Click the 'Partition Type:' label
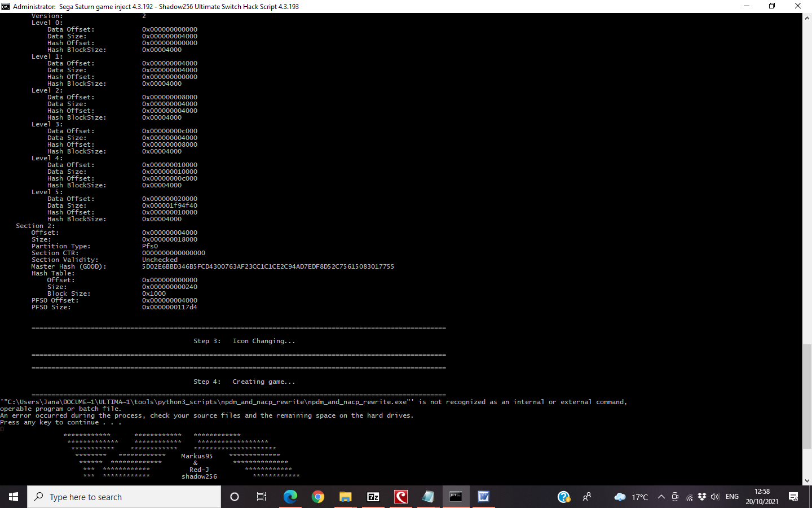812x508 pixels. pyautogui.click(x=61, y=246)
